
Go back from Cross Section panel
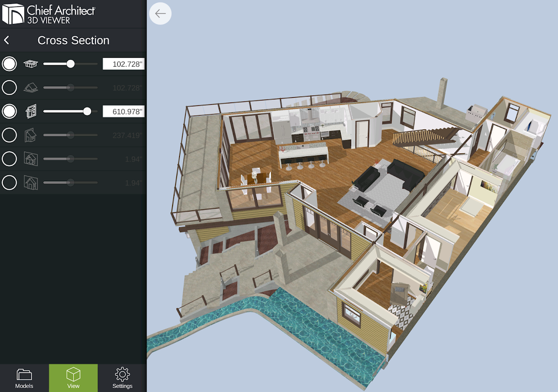7,40
